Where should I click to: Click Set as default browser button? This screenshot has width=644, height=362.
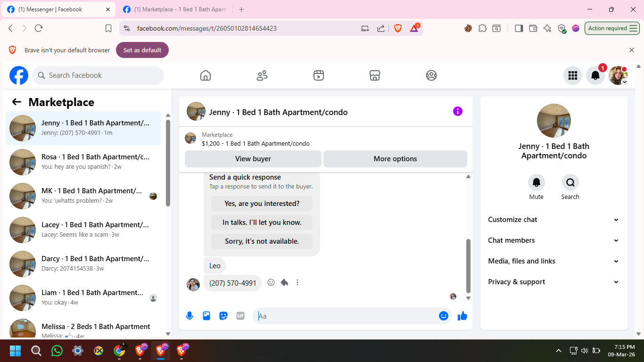coord(142,50)
